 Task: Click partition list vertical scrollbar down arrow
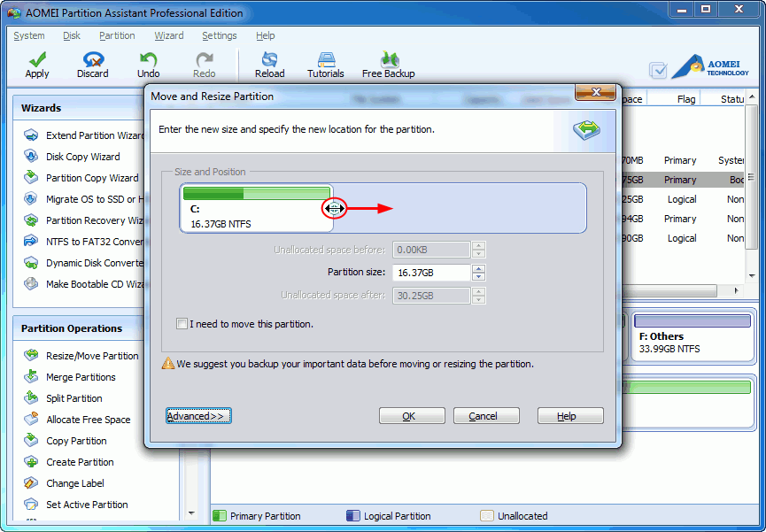click(752, 276)
